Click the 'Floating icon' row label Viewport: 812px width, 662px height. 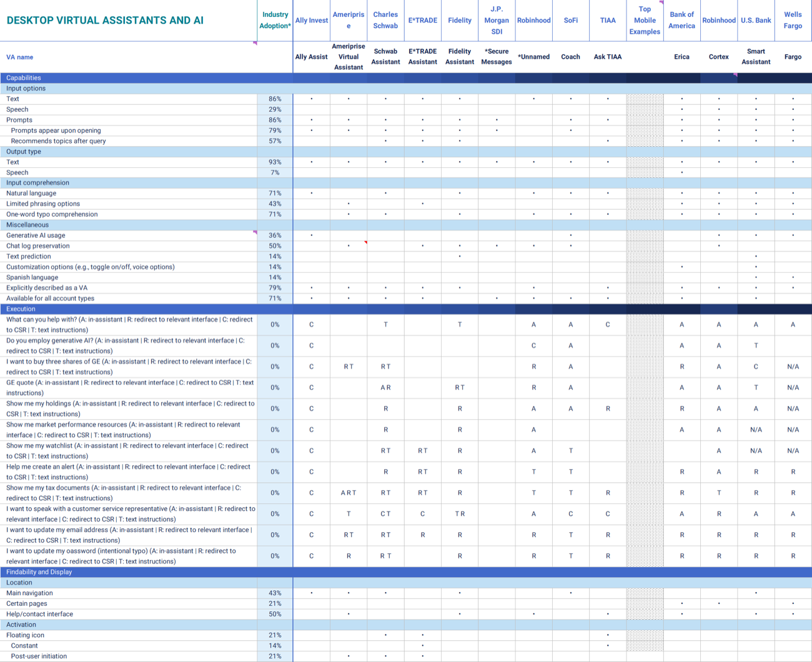25,635
